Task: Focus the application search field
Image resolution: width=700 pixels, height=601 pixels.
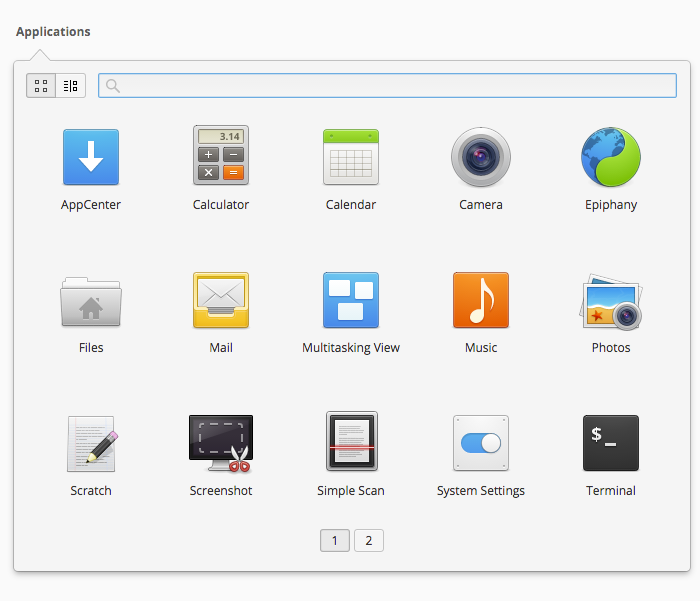Action: coord(387,85)
